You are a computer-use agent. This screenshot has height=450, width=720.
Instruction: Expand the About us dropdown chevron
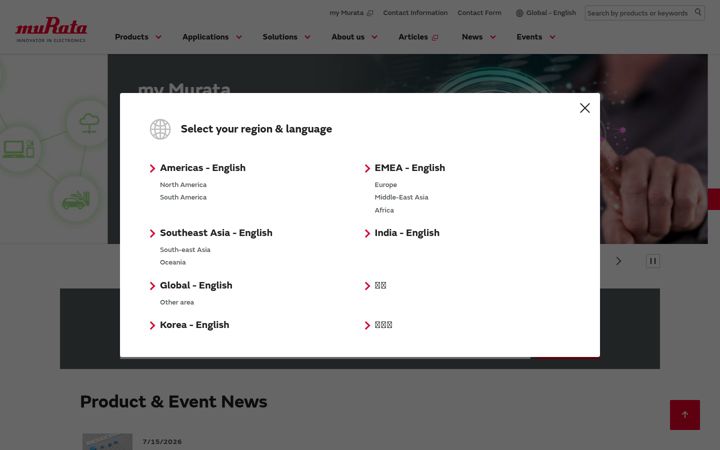374,37
